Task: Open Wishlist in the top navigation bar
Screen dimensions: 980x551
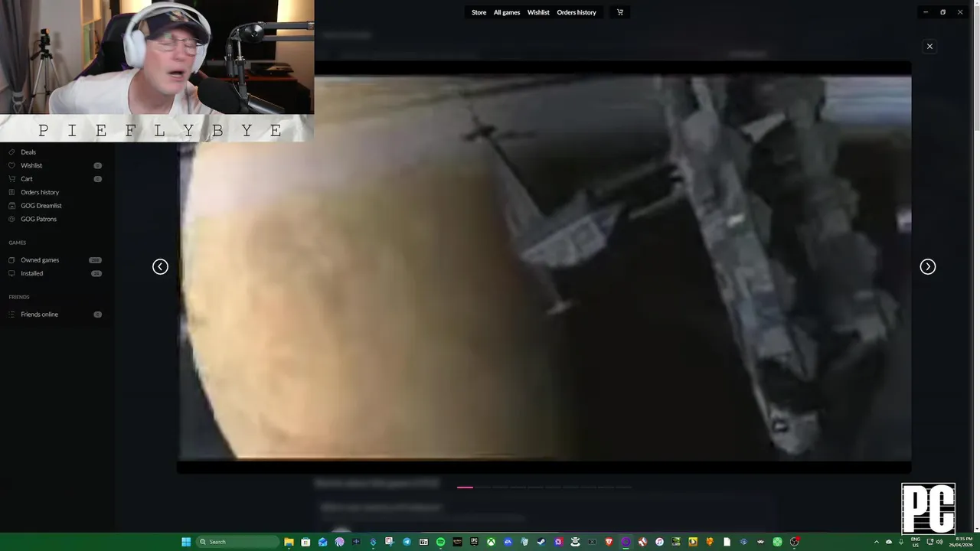Action: click(538, 12)
